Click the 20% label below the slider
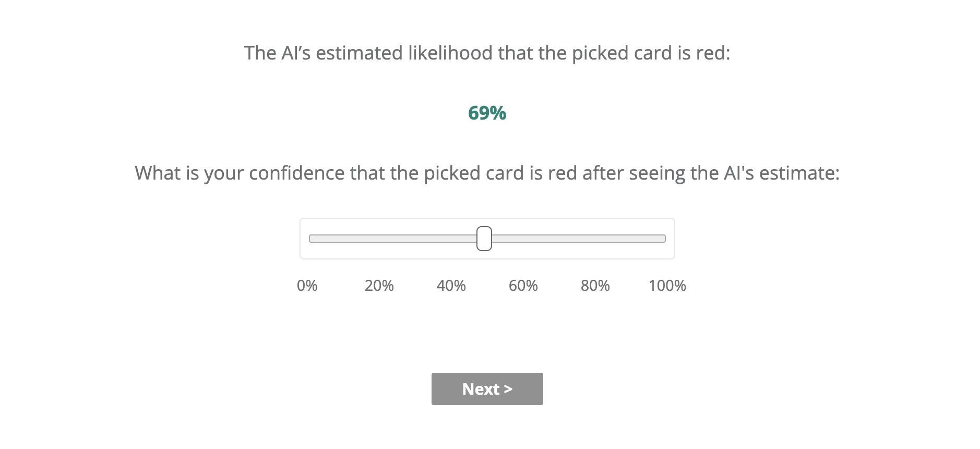The height and width of the screenshot is (449, 980). [379, 286]
